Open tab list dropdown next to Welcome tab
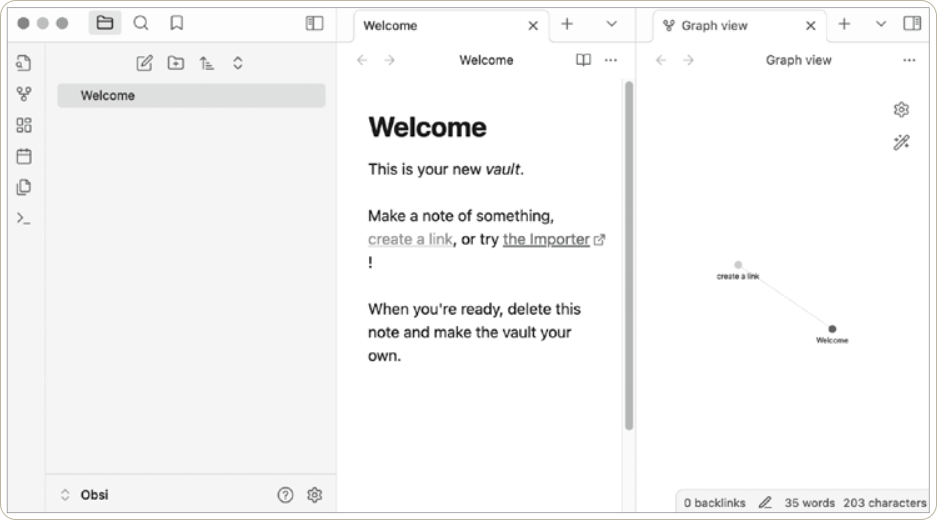The width and height of the screenshot is (937, 520). (612, 24)
